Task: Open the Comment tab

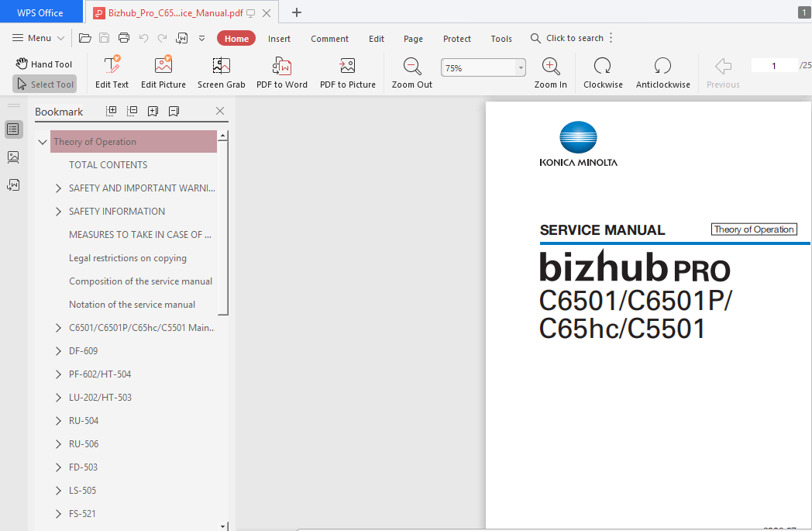Action: [x=329, y=39]
